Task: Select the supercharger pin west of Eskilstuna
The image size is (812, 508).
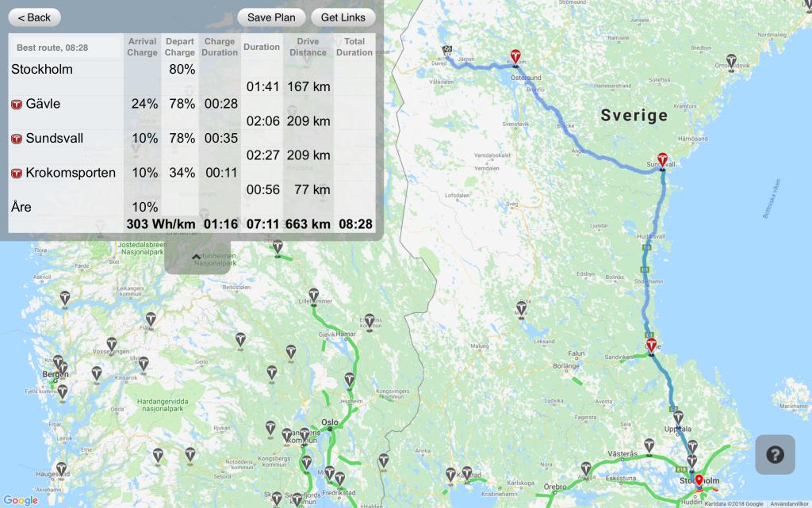Action: pyautogui.click(x=586, y=470)
